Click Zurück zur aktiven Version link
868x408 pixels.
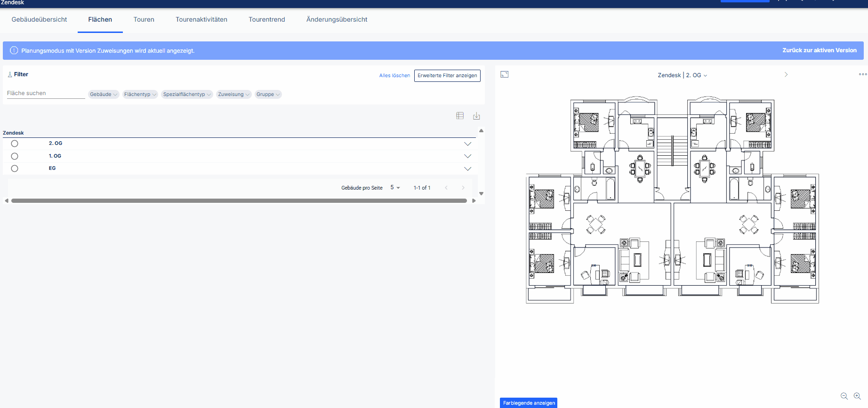(x=820, y=50)
